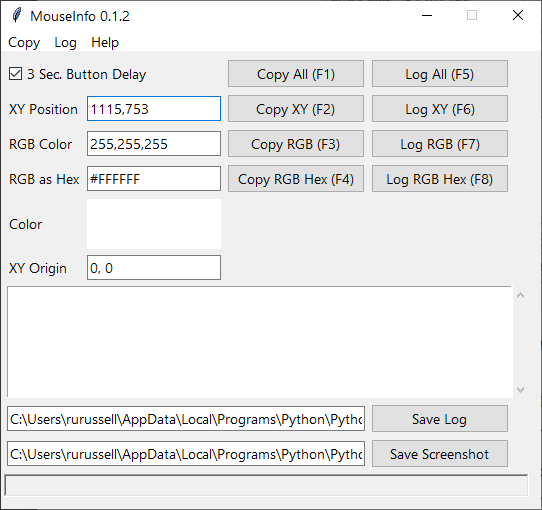Click the log scrollbar up arrow

(x=520, y=295)
